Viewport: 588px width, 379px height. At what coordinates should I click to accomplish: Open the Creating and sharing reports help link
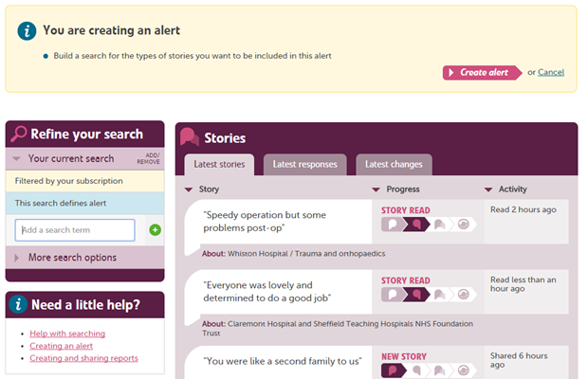pyautogui.click(x=83, y=358)
